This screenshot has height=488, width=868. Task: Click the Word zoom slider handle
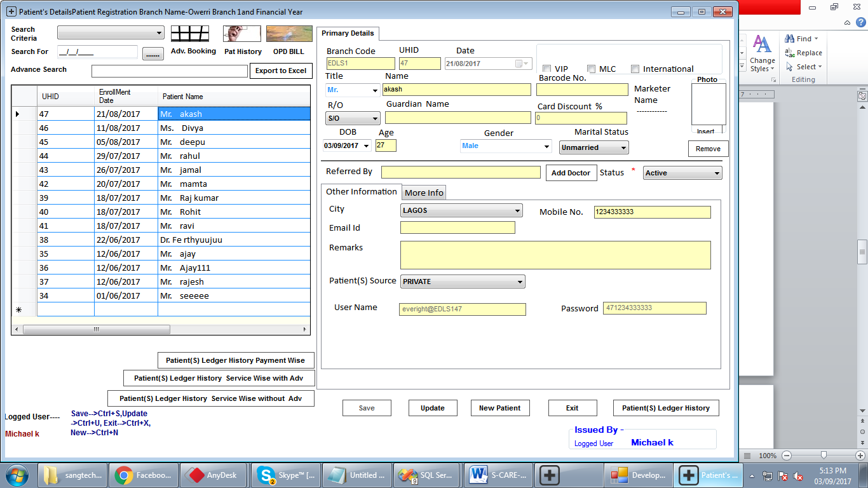824,456
